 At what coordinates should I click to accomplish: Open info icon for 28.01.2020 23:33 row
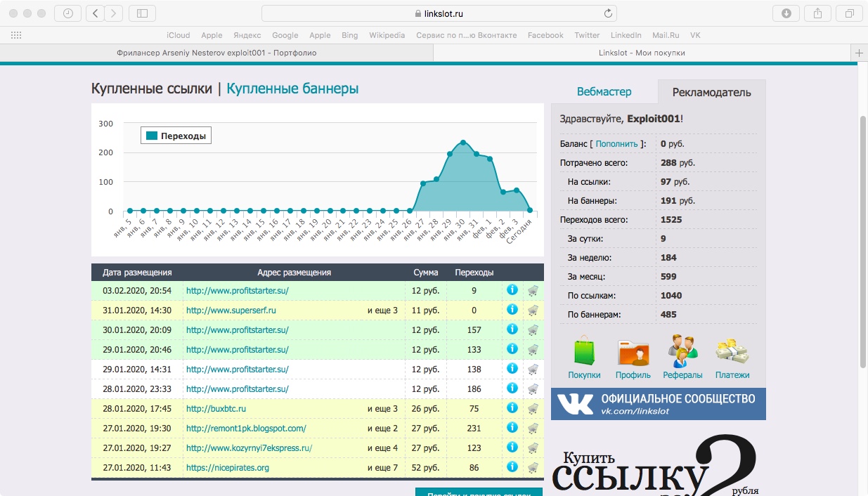512,388
